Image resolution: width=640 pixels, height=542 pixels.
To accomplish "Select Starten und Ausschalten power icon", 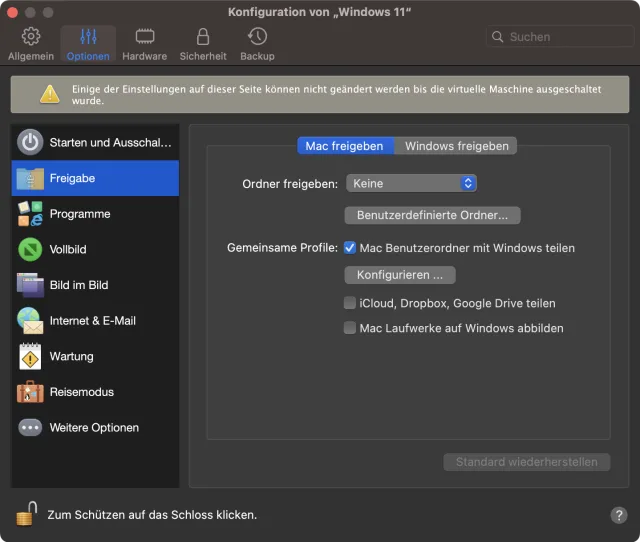I will coord(31,142).
